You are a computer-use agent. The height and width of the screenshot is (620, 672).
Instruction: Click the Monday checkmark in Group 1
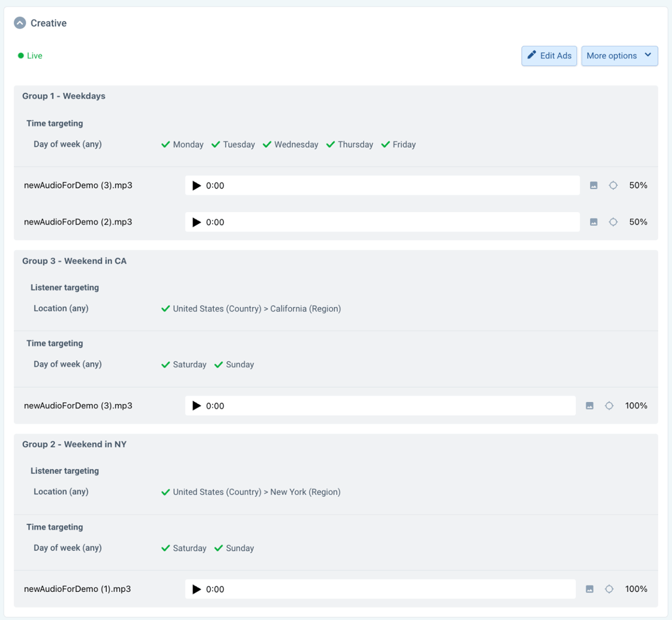[166, 145]
